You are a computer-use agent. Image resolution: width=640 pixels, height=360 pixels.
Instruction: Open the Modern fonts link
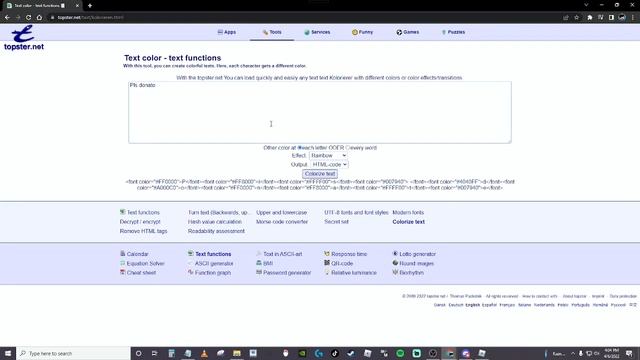coord(408,212)
